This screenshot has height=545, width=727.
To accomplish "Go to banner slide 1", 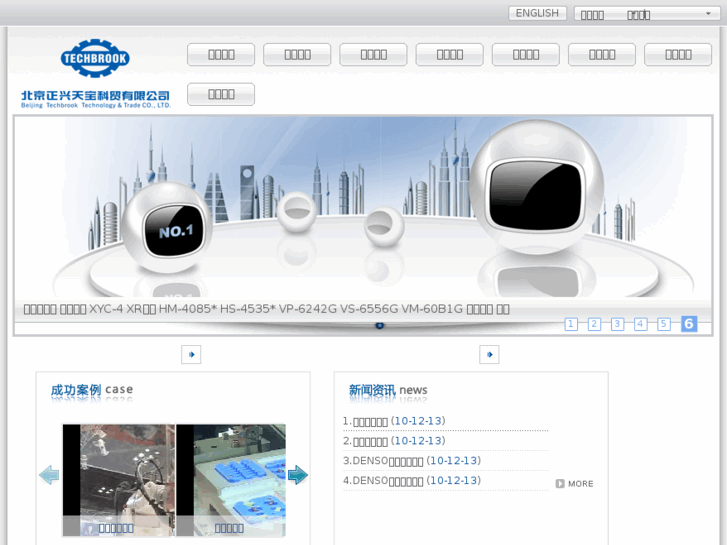I will tap(571, 324).
